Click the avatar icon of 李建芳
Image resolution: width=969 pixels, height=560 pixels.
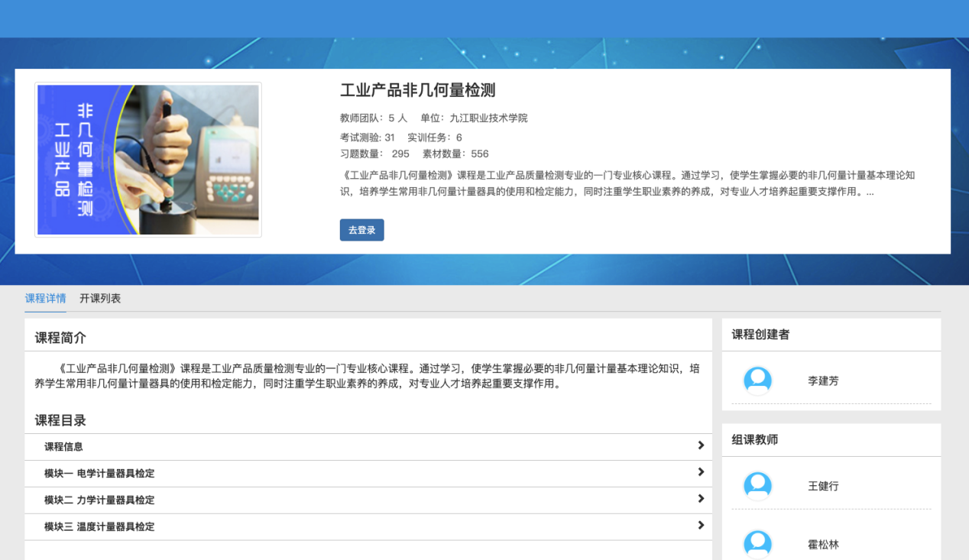click(x=757, y=380)
